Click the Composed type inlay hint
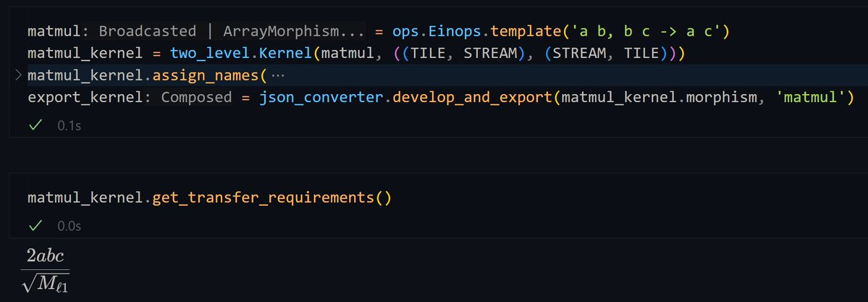The width and height of the screenshot is (868, 302). click(196, 98)
